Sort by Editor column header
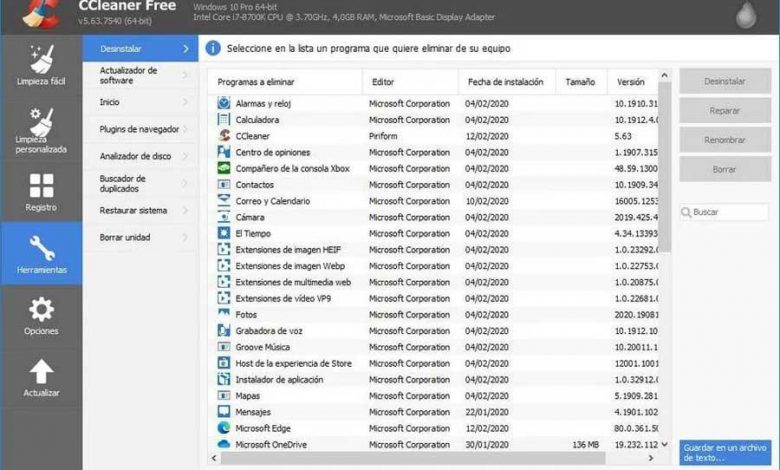 [410, 82]
